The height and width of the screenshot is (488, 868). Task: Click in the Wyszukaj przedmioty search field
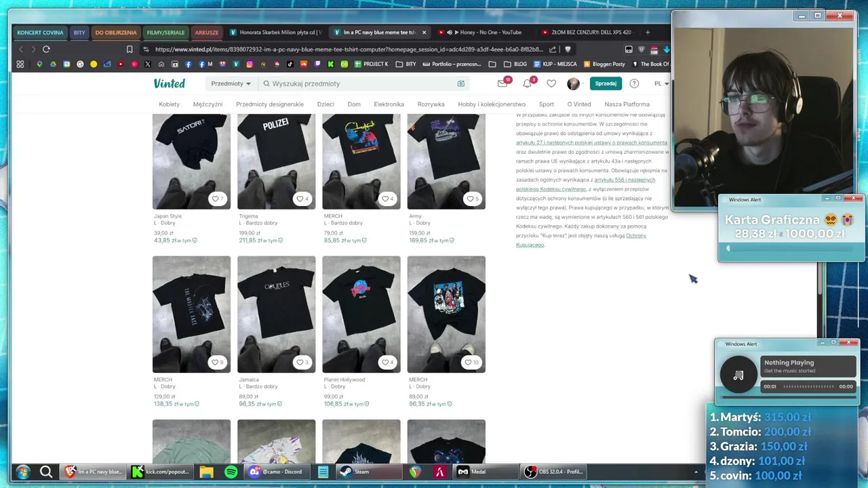(363, 83)
